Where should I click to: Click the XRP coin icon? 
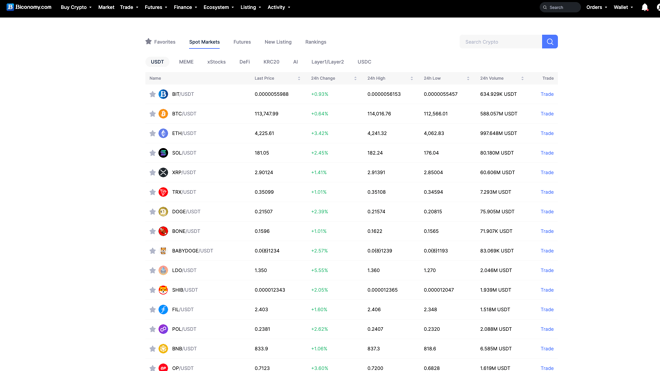(163, 173)
